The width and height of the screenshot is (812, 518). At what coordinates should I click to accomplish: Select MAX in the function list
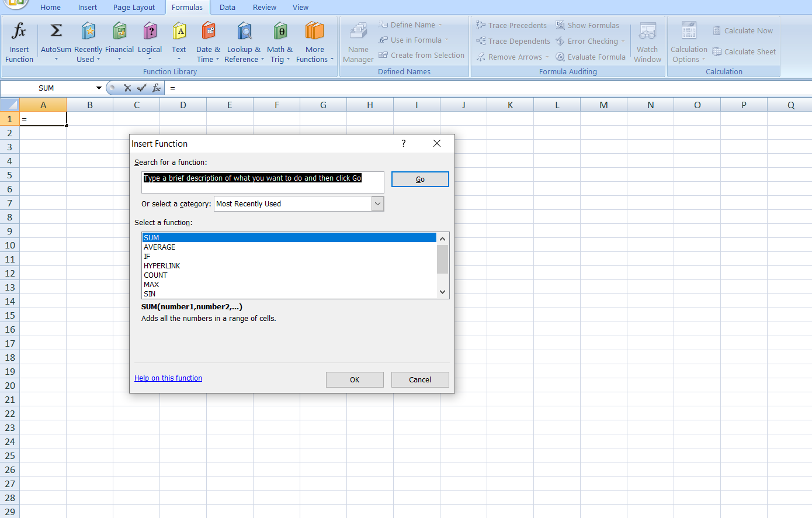coord(289,284)
